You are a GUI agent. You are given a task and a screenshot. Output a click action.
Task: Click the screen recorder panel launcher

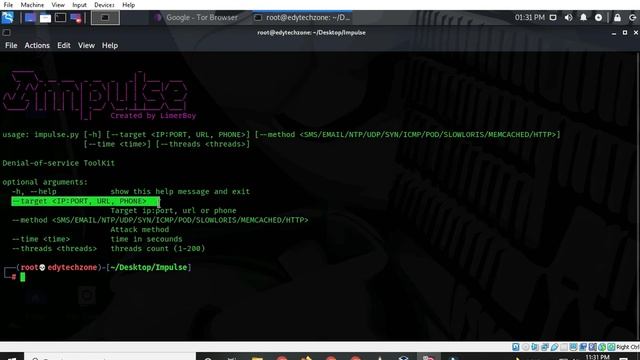click(76, 18)
